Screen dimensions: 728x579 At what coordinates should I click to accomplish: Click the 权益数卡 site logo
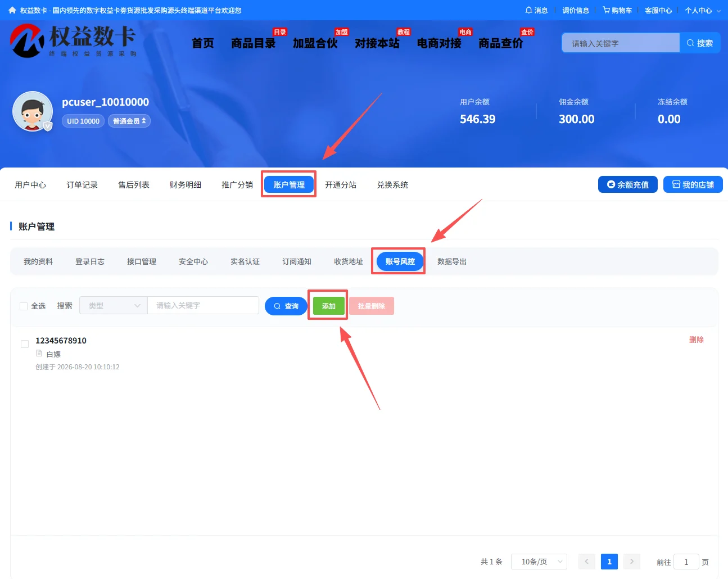(73, 40)
